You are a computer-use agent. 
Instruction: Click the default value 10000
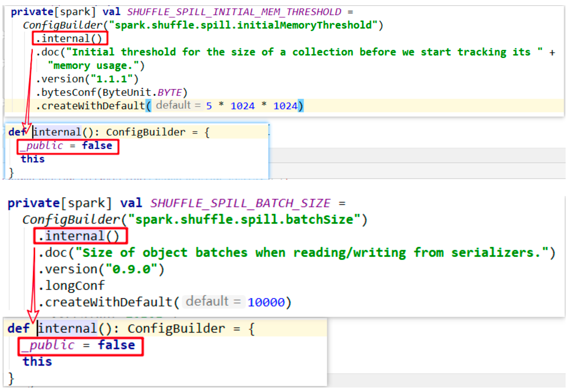(x=266, y=302)
